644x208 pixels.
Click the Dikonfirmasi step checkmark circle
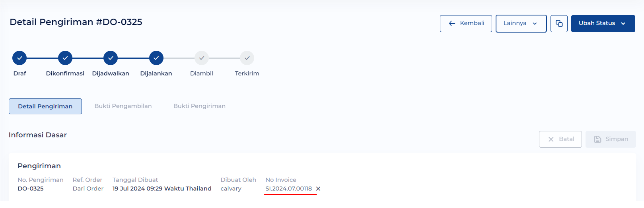click(x=65, y=58)
